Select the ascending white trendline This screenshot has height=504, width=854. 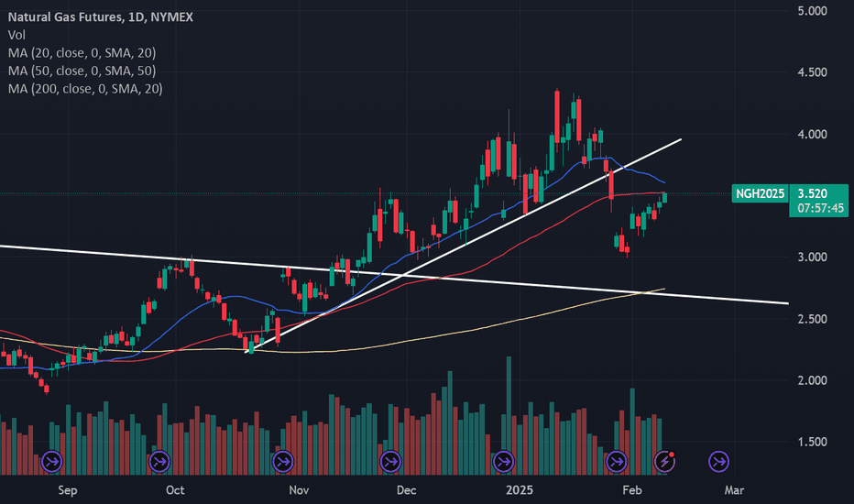[463, 247]
